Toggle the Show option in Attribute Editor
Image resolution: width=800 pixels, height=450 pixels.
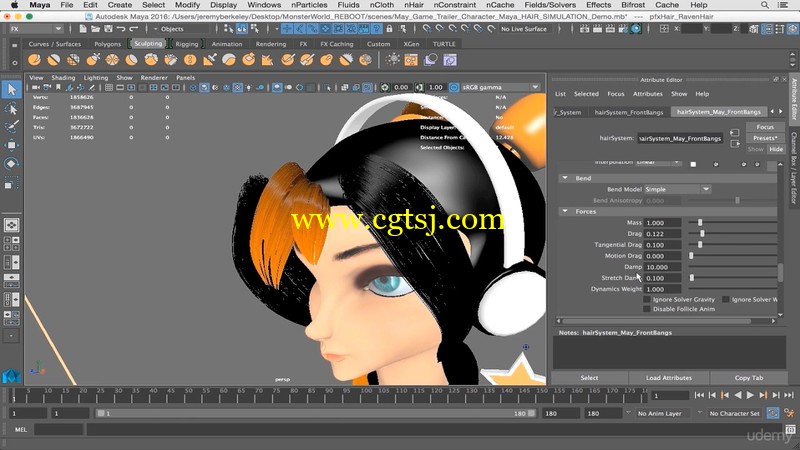coord(756,149)
